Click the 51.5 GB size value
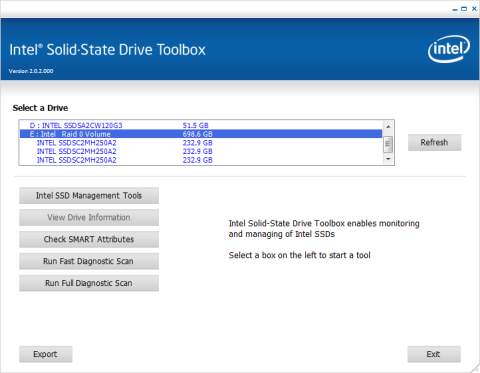The image size is (480, 373). pyautogui.click(x=195, y=125)
